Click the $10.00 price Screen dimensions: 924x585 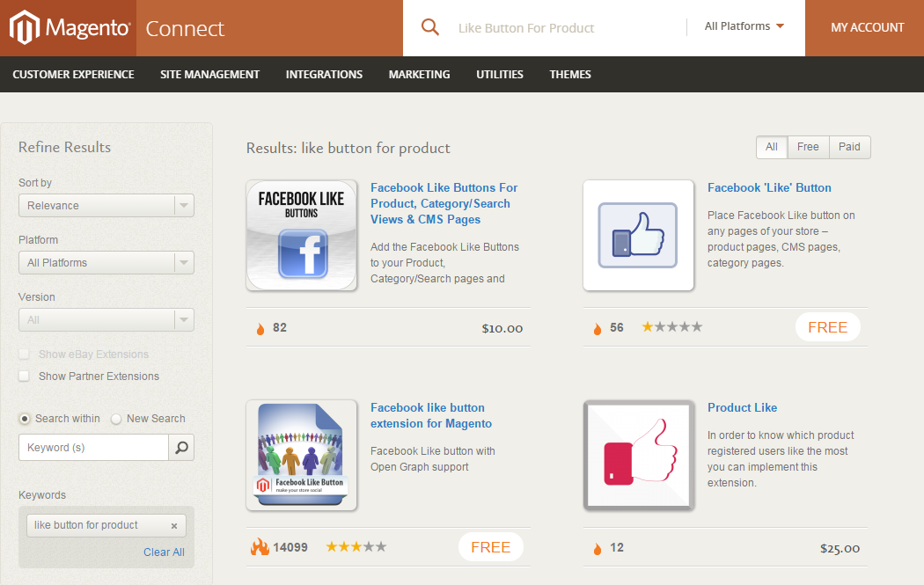(502, 329)
